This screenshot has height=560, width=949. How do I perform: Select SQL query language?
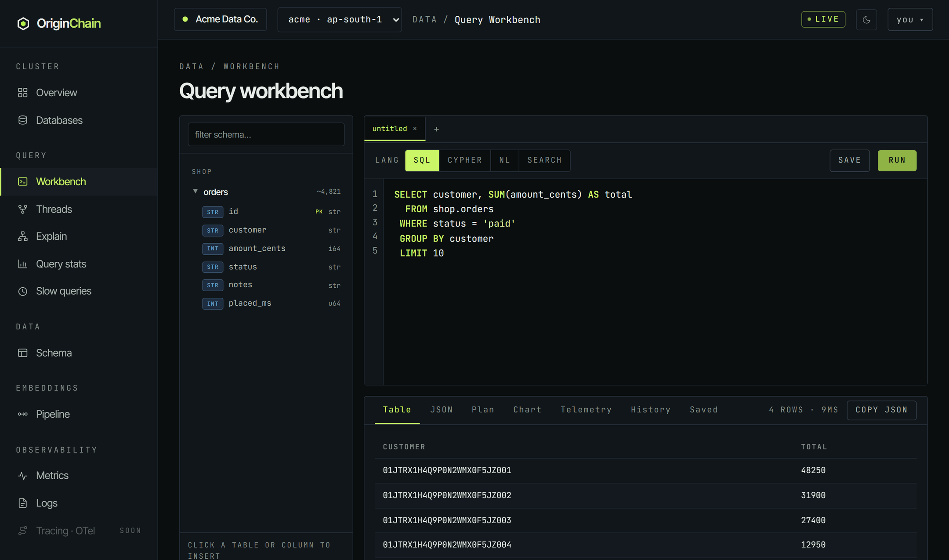(x=422, y=160)
